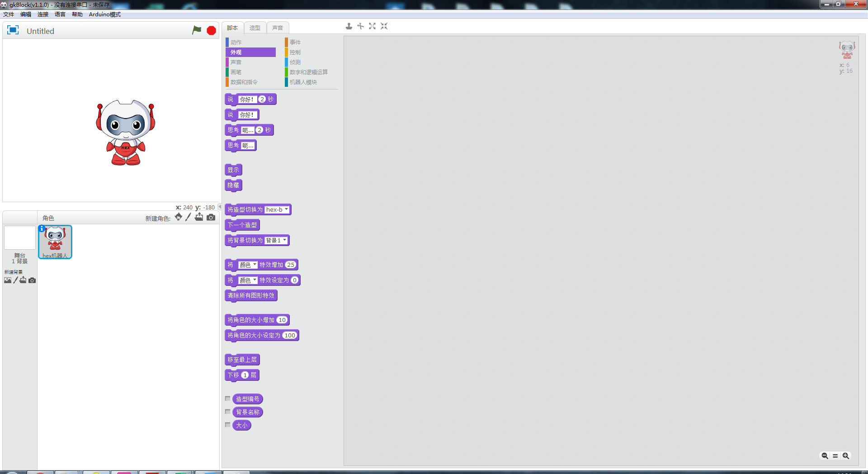Image resolution: width=868 pixels, height=474 pixels.
Task: Upload sprite from file icon
Action: pyautogui.click(x=199, y=217)
